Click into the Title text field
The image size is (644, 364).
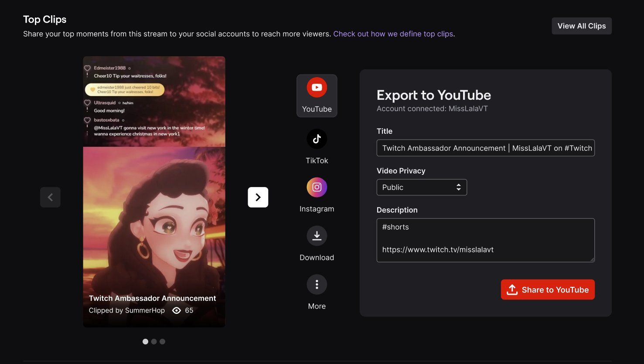(x=485, y=148)
